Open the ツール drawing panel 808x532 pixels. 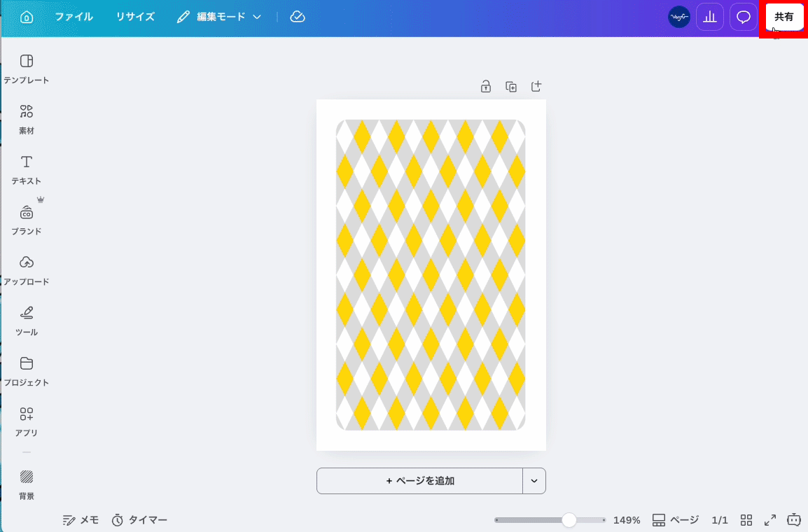click(27, 321)
